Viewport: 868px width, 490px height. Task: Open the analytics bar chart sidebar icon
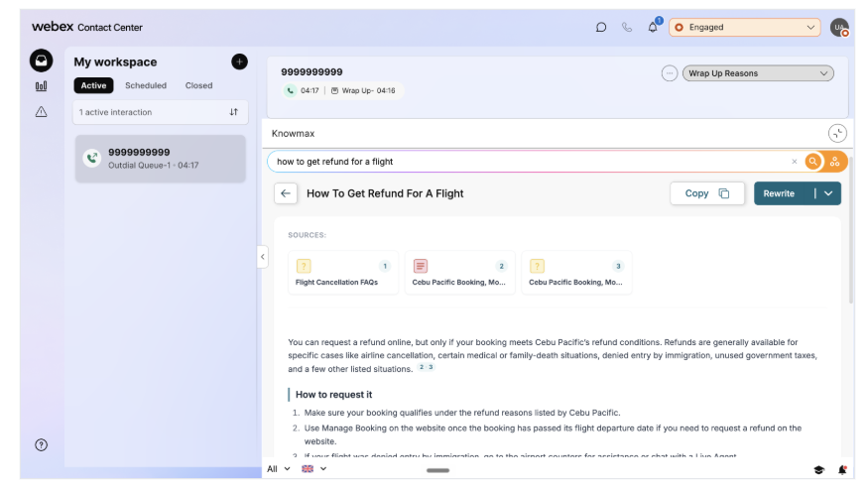tap(41, 86)
